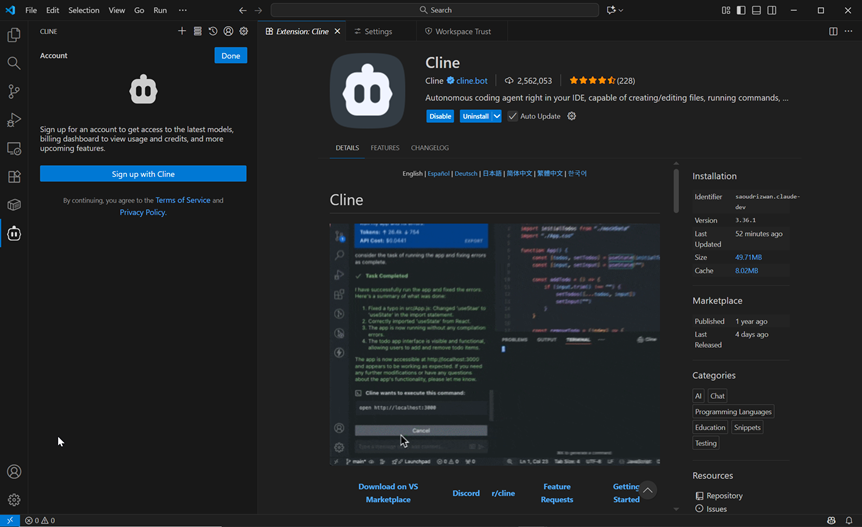The height and width of the screenshot is (527, 862).
Task: Go back with the navigation arrow
Action: tap(242, 10)
